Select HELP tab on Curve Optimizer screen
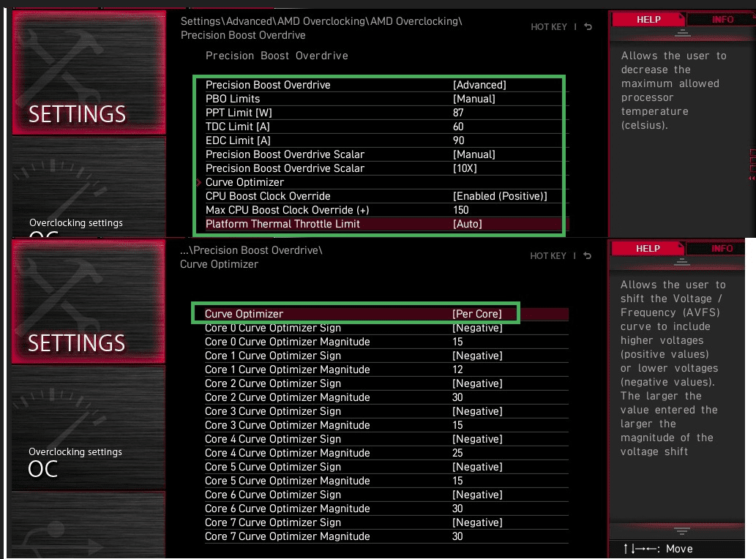The image size is (756, 559). click(647, 248)
